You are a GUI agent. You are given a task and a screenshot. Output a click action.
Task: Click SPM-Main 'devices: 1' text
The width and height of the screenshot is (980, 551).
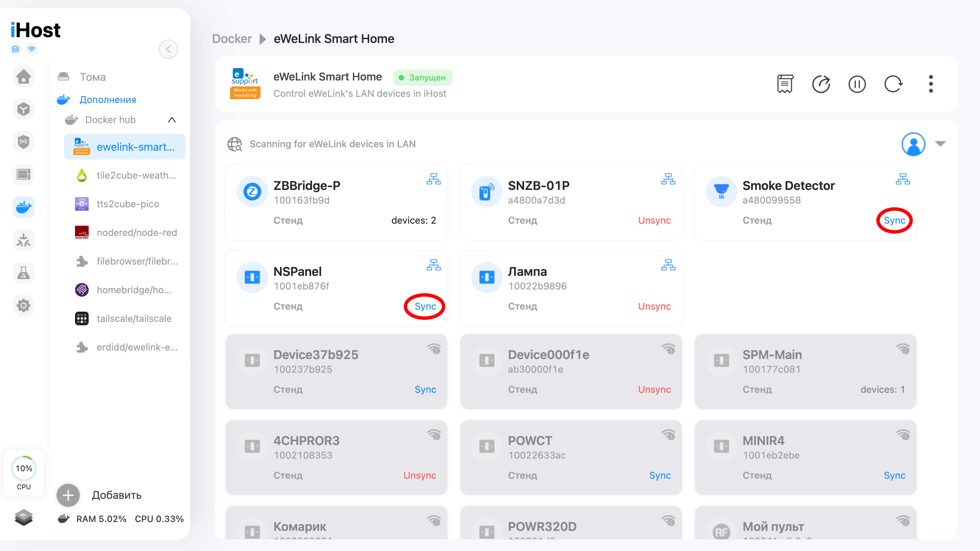(882, 389)
